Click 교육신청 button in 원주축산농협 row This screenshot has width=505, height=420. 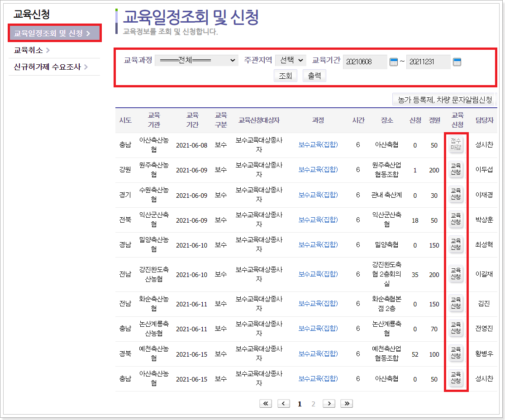click(456, 169)
